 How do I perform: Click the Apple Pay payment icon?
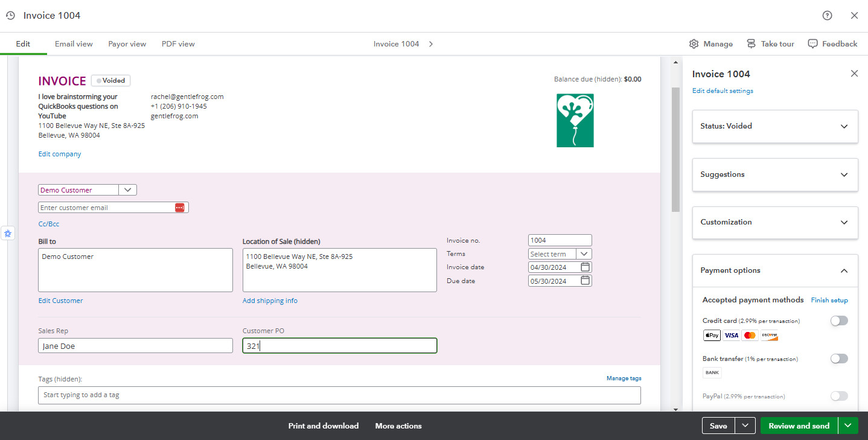pyautogui.click(x=712, y=336)
